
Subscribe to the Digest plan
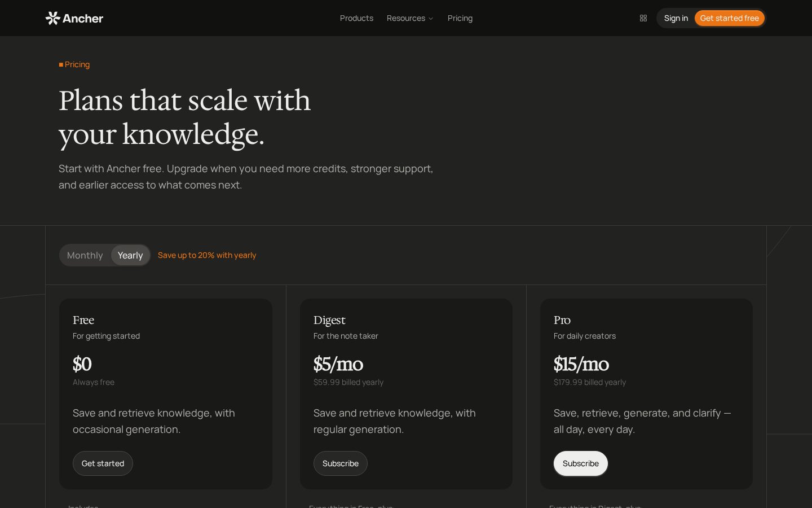341,463
